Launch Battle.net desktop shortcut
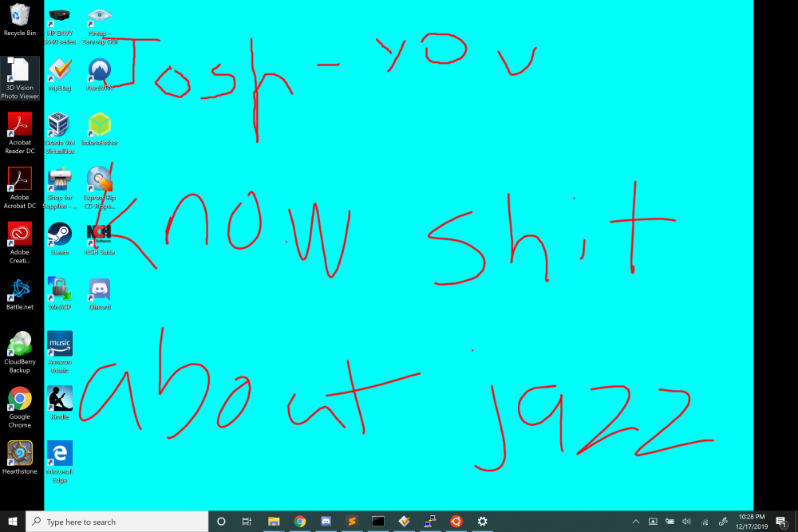 20,294
